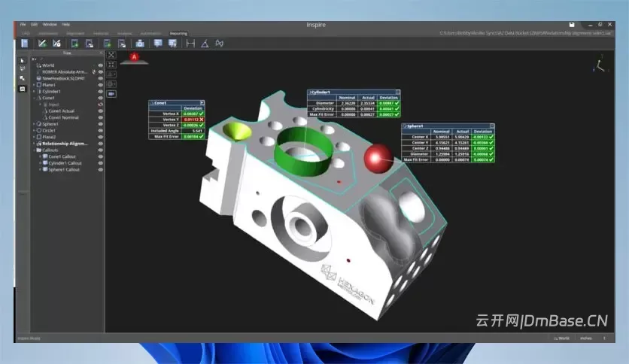Screen dimensions: 629x364
Task: Click the Callouts folder icon in tree
Action: [39, 150]
